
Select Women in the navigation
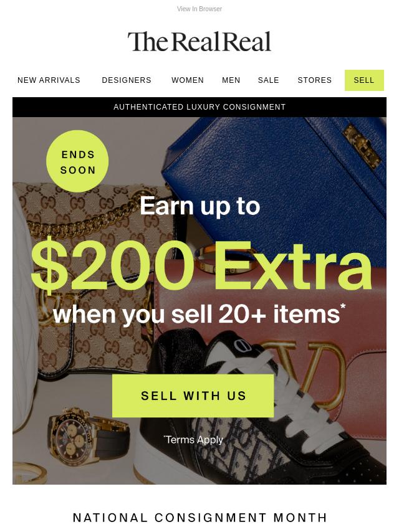point(188,80)
